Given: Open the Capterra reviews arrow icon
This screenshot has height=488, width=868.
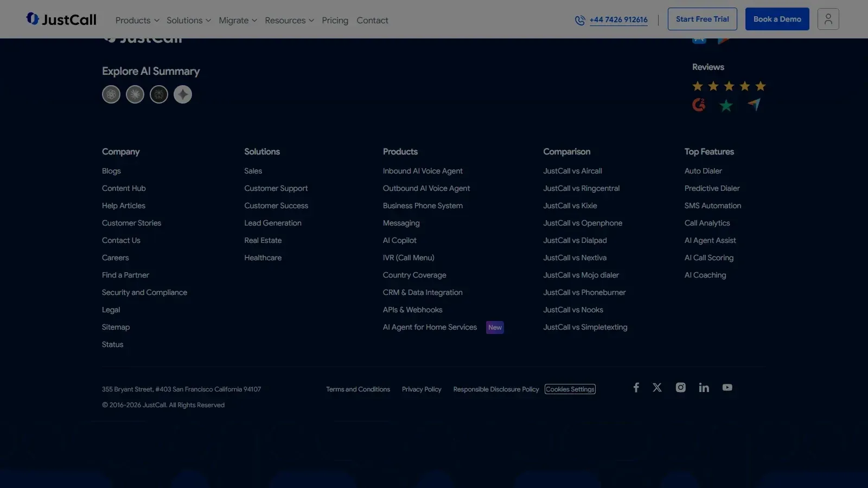Looking at the screenshot, I should coord(754,104).
